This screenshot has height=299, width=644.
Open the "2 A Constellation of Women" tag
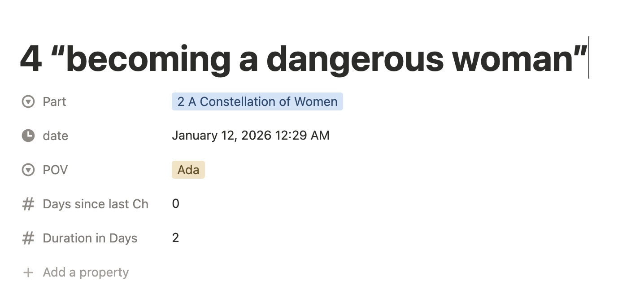point(257,102)
